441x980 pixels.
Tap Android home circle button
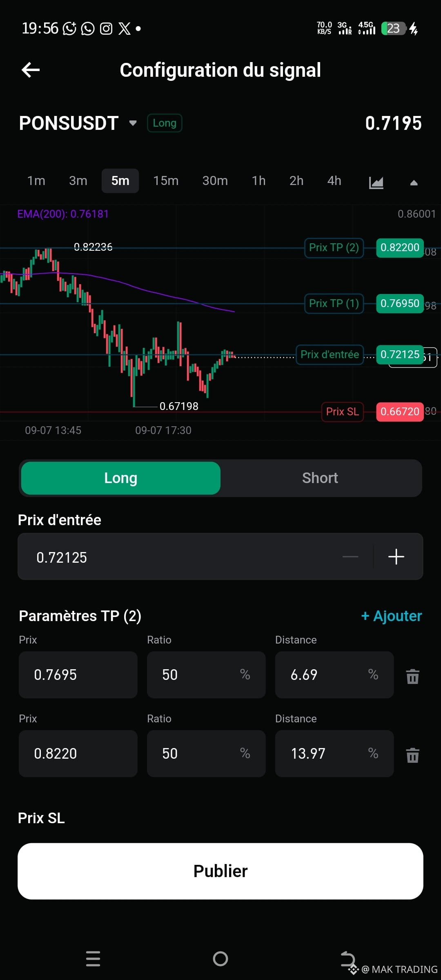(220, 958)
